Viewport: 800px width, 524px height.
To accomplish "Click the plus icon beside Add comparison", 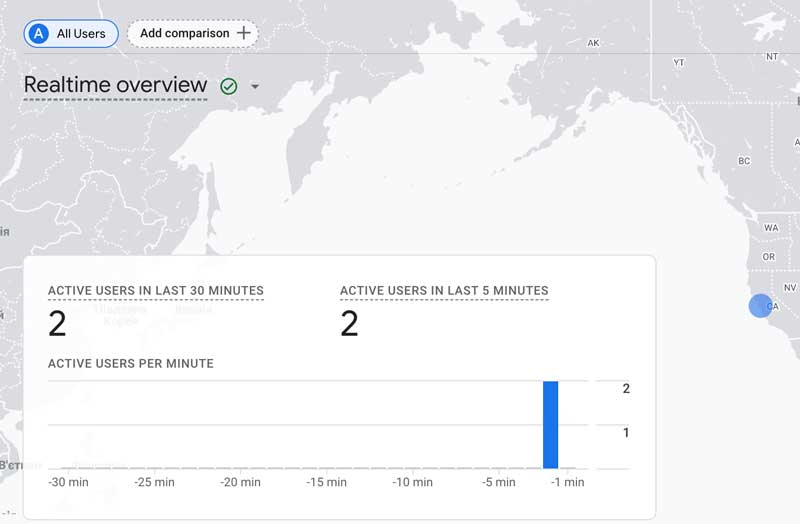I will 244,33.
